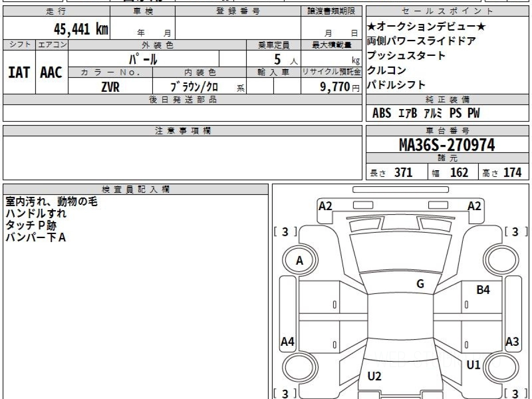Image resolution: width=532 pixels, height=399 pixels.
Task: Click the パドルシフト sales point line
Action: click(396, 85)
